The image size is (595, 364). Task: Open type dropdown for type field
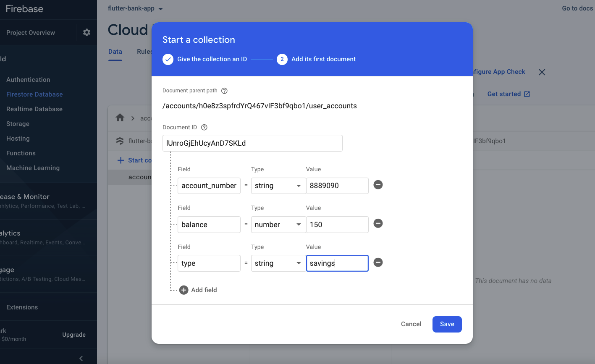278,263
